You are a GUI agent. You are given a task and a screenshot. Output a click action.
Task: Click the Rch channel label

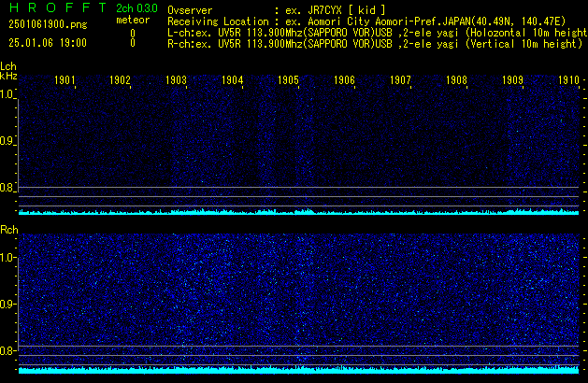tap(9, 230)
